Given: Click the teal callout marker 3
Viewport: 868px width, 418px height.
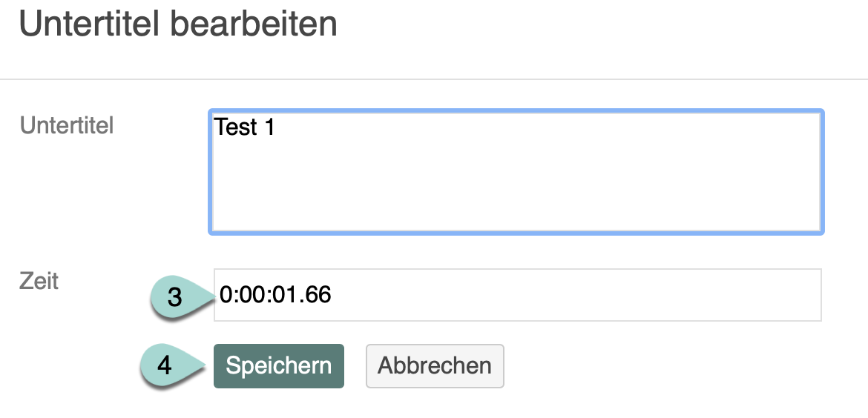Looking at the screenshot, I should (x=175, y=296).
